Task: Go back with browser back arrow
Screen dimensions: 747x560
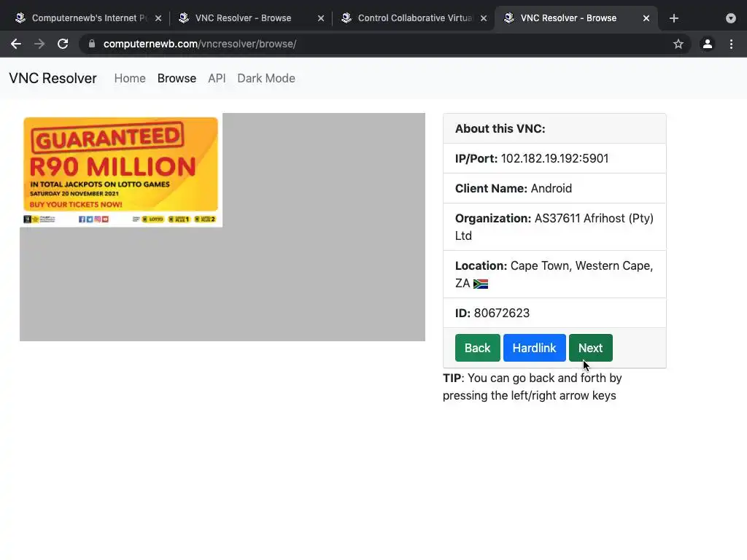Action: click(16, 44)
